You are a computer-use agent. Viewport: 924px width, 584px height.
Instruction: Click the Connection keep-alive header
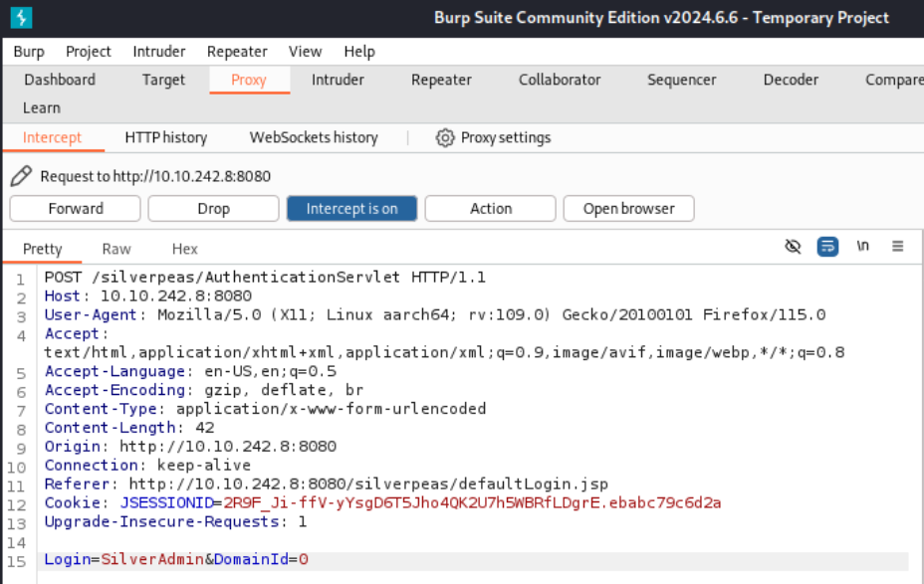pyautogui.click(x=147, y=466)
